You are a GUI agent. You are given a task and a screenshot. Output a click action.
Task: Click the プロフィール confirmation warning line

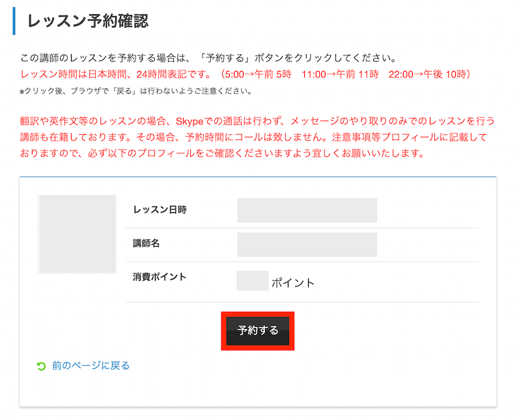tap(222, 153)
